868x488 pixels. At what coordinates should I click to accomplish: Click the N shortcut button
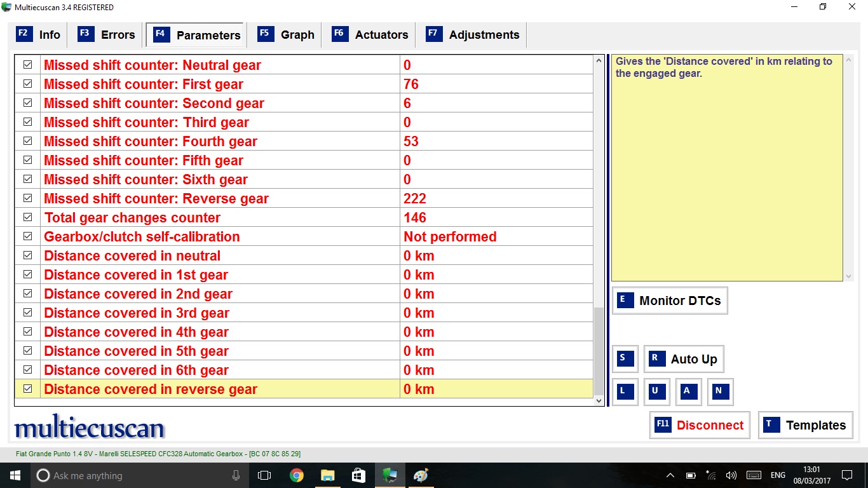[x=720, y=392]
